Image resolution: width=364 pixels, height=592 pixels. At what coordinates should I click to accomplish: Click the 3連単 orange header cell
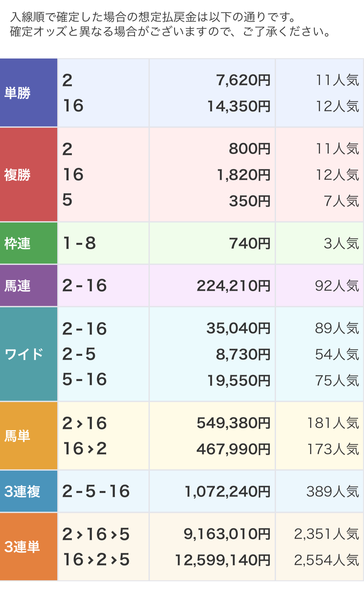pos(28,547)
